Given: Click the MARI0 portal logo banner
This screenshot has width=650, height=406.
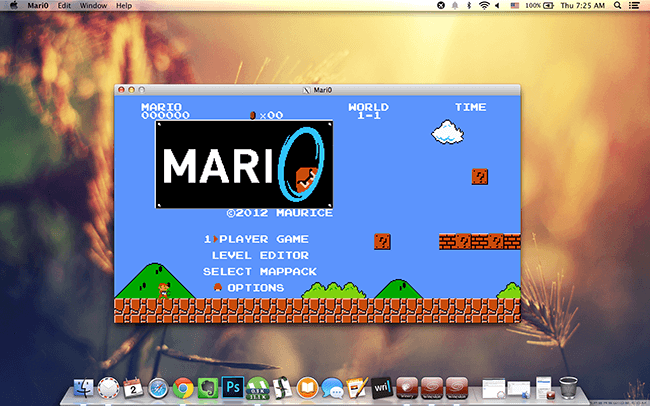Looking at the screenshot, I should point(244,164).
